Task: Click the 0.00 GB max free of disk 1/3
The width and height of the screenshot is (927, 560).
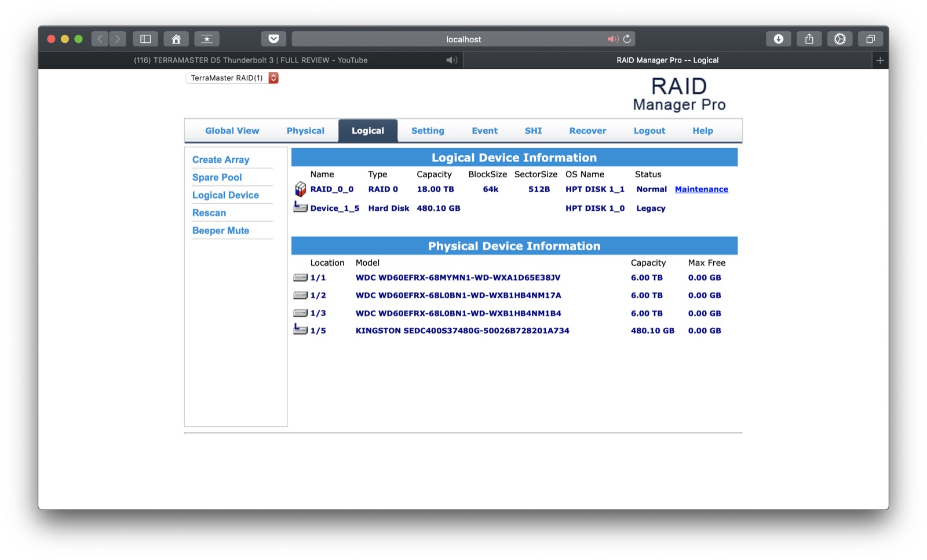Action: pyautogui.click(x=705, y=313)
